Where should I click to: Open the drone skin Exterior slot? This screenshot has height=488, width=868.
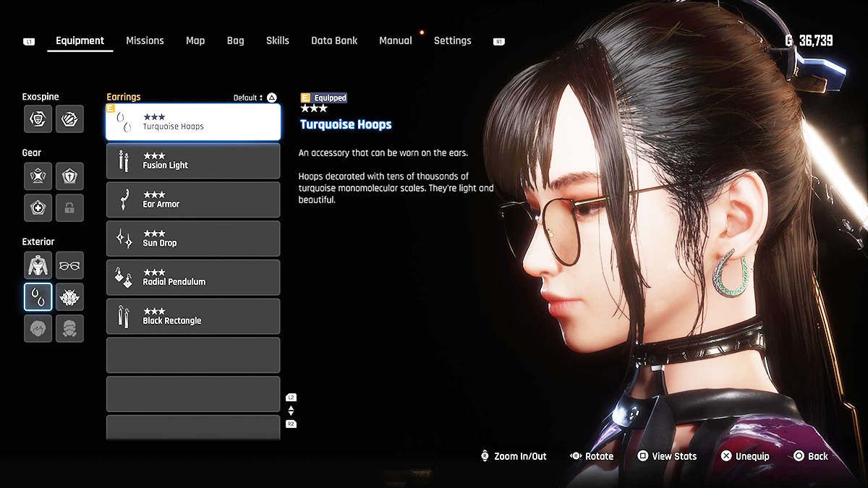pos(69,296)
